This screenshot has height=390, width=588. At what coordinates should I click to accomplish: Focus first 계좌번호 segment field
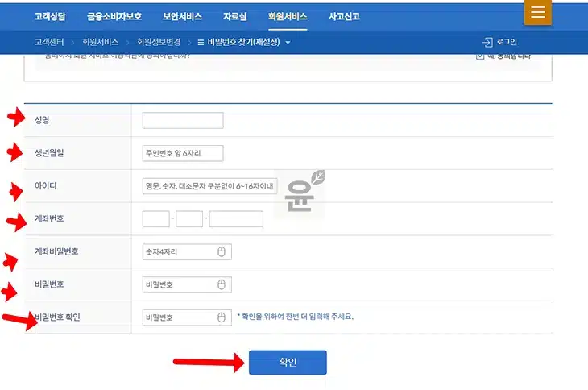click(156, 219)
